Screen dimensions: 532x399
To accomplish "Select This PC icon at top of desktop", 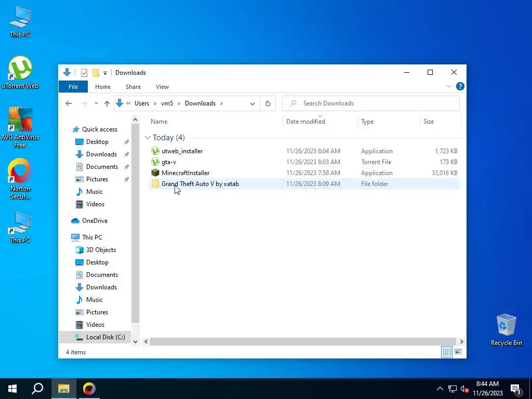I will (20, 21).
